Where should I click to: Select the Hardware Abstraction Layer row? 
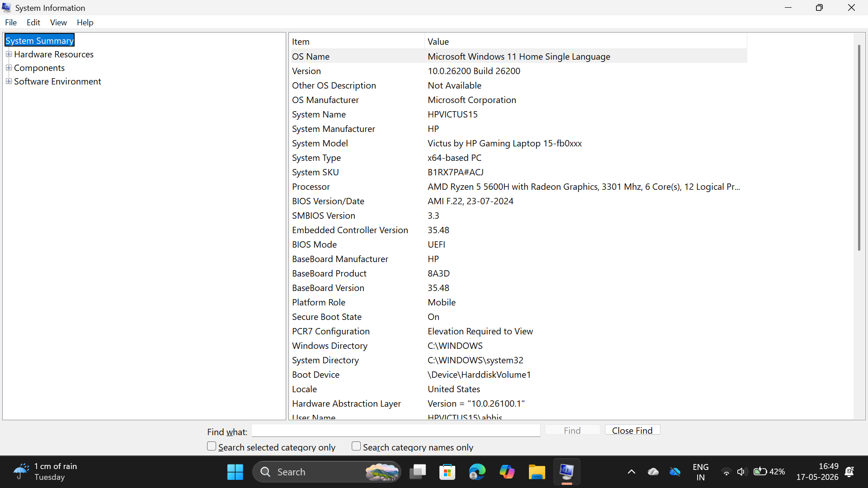pyautogui.click(x=518, y=404)
